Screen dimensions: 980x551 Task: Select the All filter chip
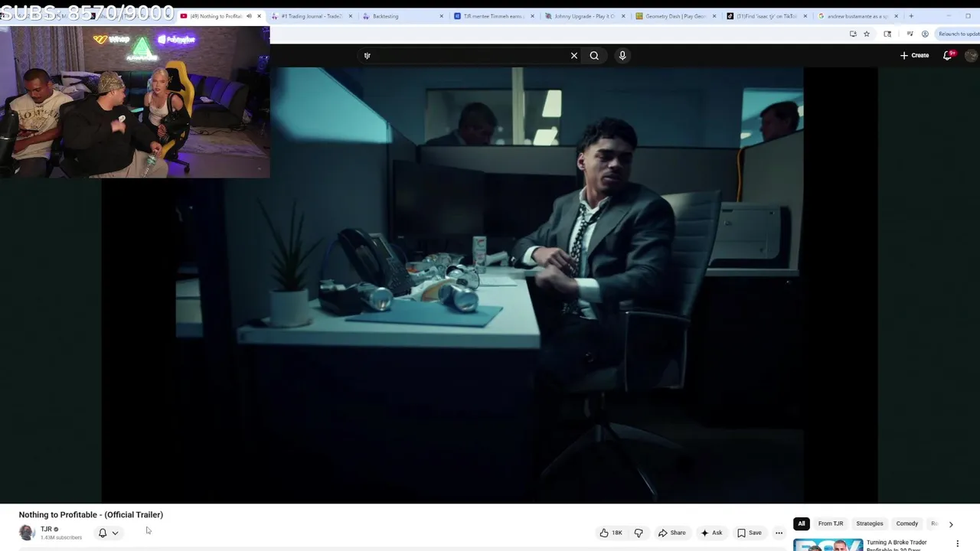coord(802,523)
